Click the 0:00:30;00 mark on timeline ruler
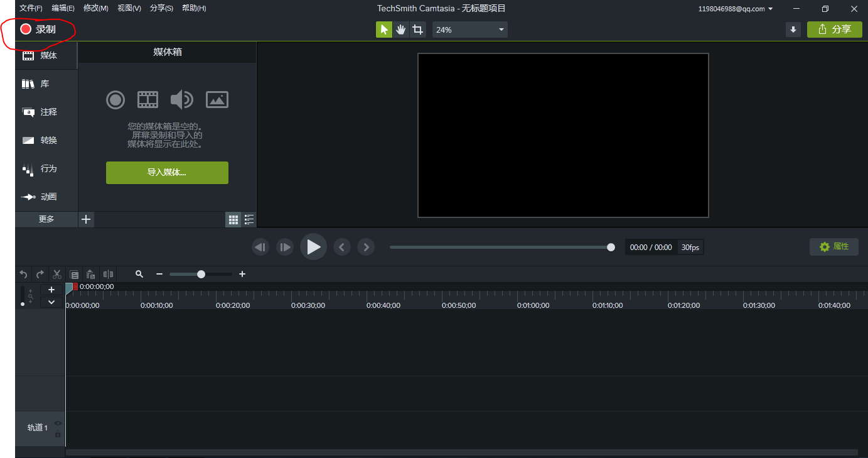Viewport: 868px width, 458px height. coord(308,305)
